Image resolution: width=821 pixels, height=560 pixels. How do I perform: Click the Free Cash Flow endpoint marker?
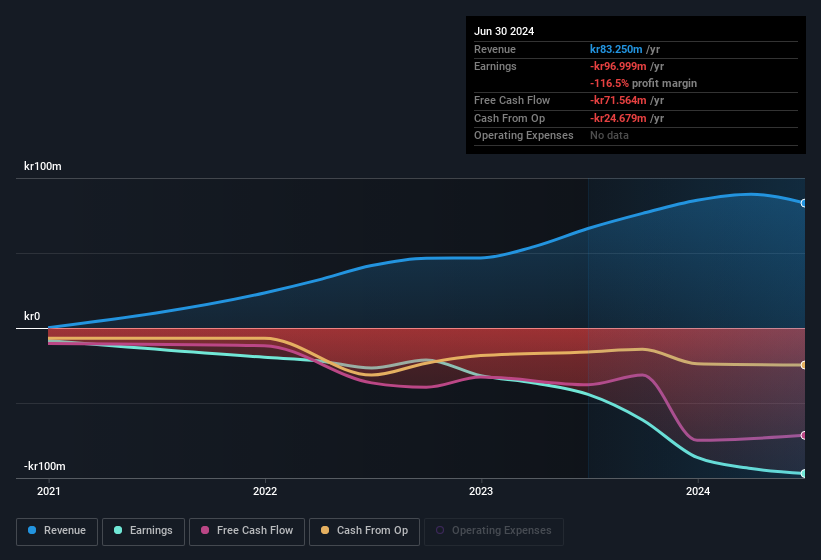[804, 435]
